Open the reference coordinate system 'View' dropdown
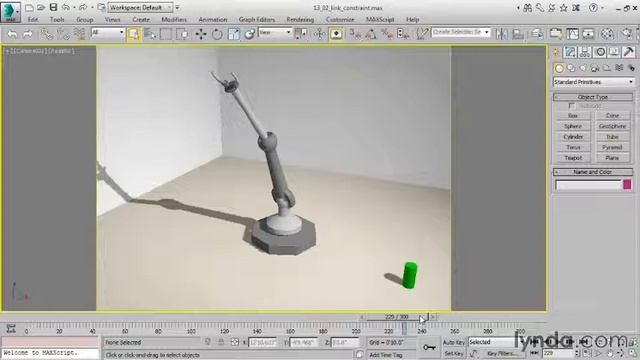This screenshot has width=640, height=360. [x=275, y=32]
